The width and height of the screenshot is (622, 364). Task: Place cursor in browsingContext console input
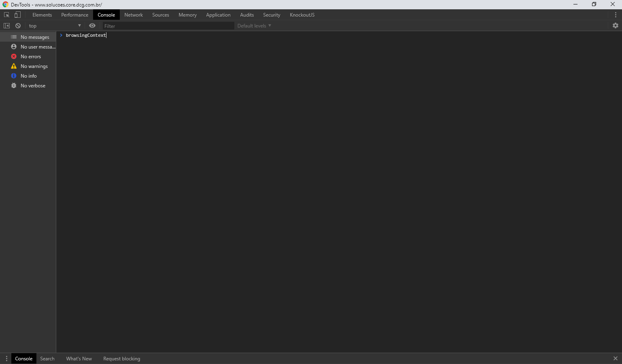[x=86, y=35]
